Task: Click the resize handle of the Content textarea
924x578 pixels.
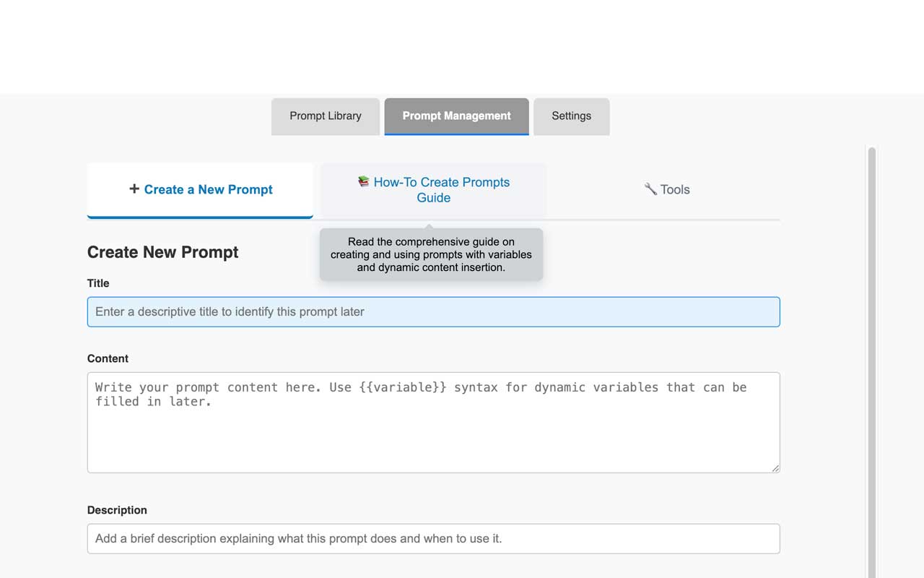Action: pos(775,468)
